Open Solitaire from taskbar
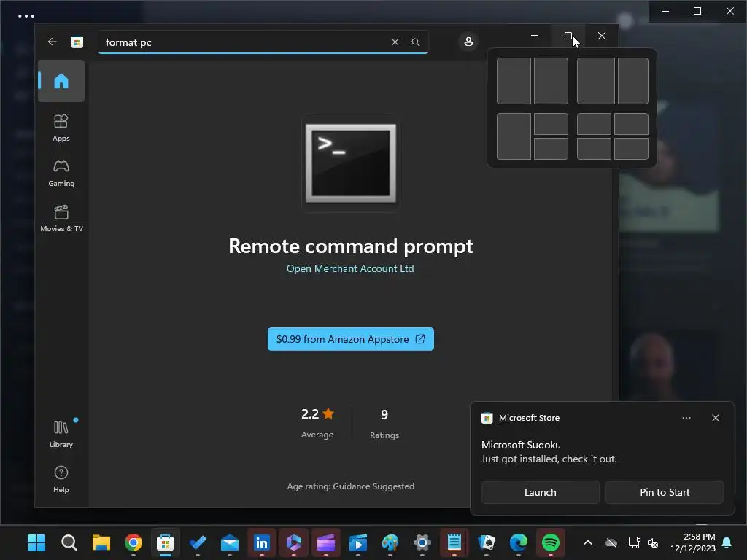This screenshot has width=747, height=560. click(x=487, y=542)
